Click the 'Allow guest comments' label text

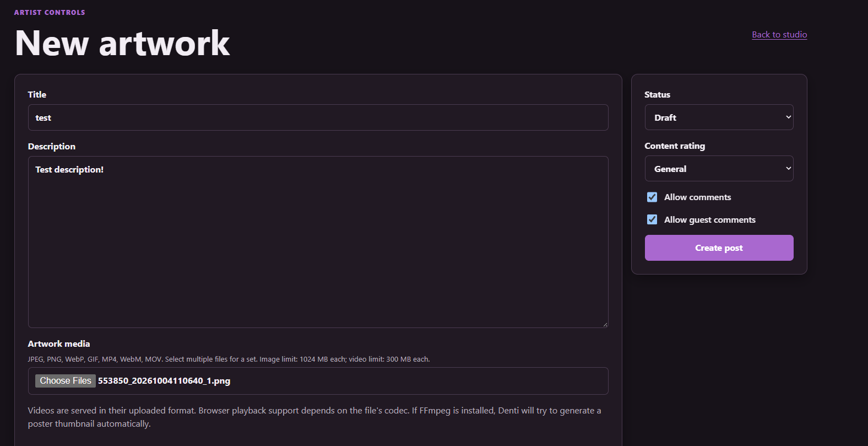(710, 220)
